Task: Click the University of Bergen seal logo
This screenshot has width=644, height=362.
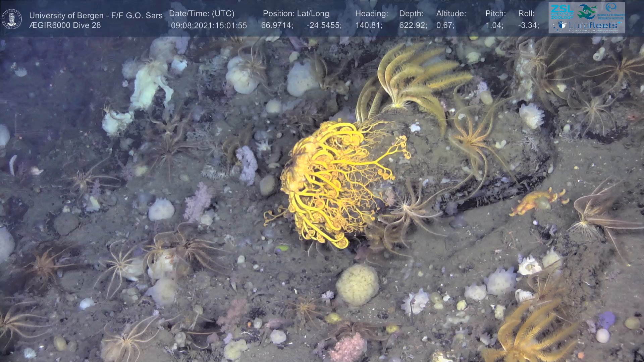Action: tap(12, 19)
